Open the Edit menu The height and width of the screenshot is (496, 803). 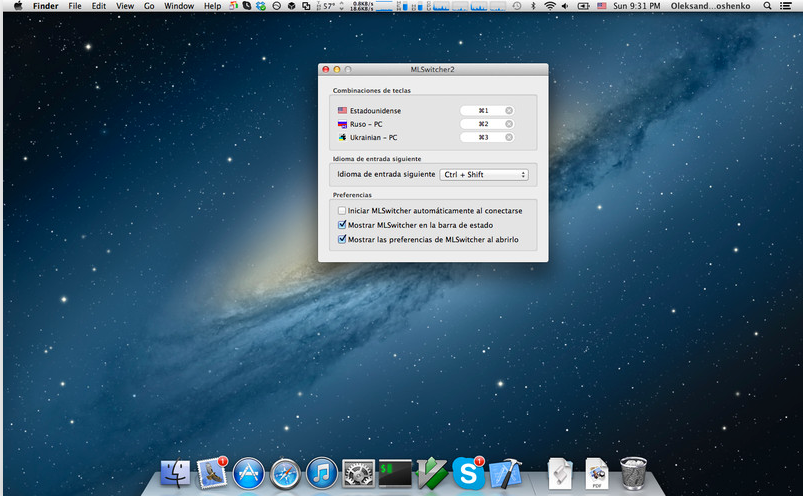pyautogui.click(x=98, y=6)
